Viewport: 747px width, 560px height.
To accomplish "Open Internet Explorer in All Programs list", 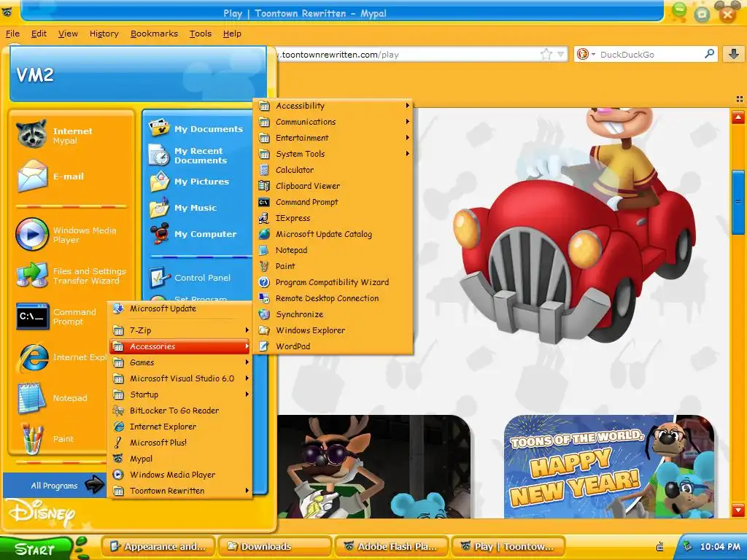I will (180, 427).
